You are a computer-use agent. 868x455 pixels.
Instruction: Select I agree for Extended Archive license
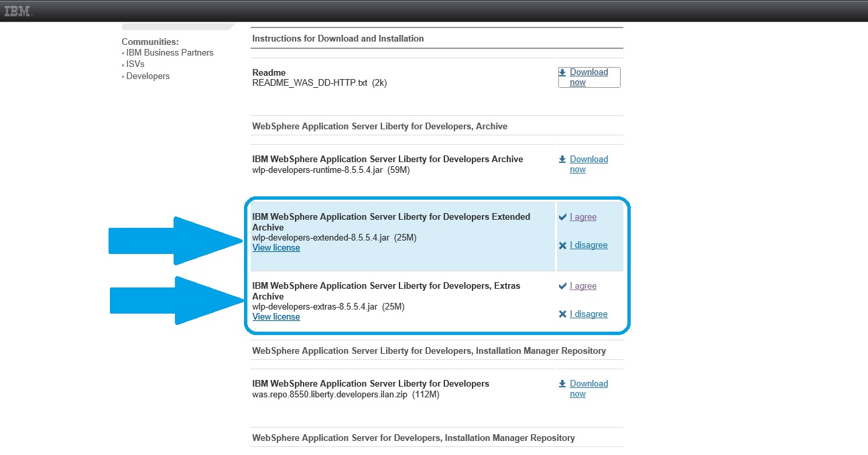pos(582,217)
